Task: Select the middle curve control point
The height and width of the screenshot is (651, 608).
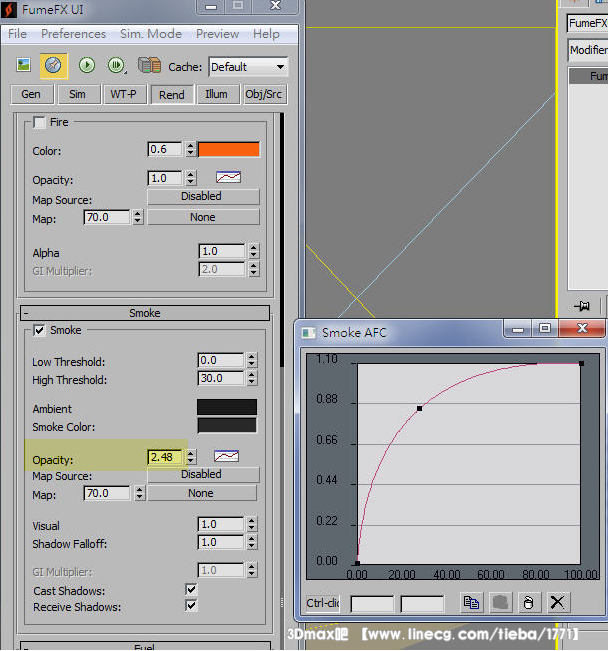Action: point(419,409)
